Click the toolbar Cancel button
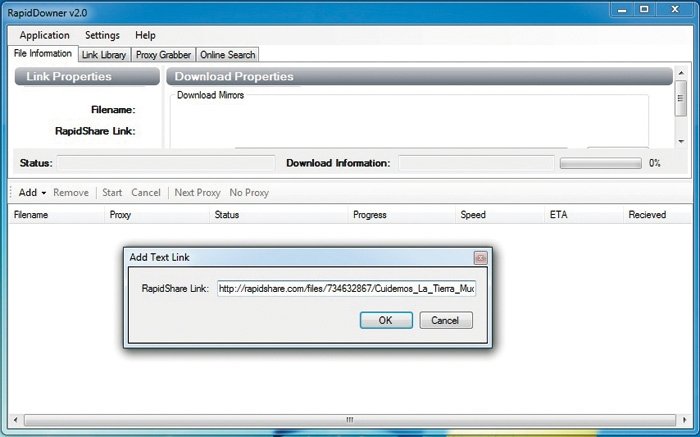700x437 pixels. 146,193
